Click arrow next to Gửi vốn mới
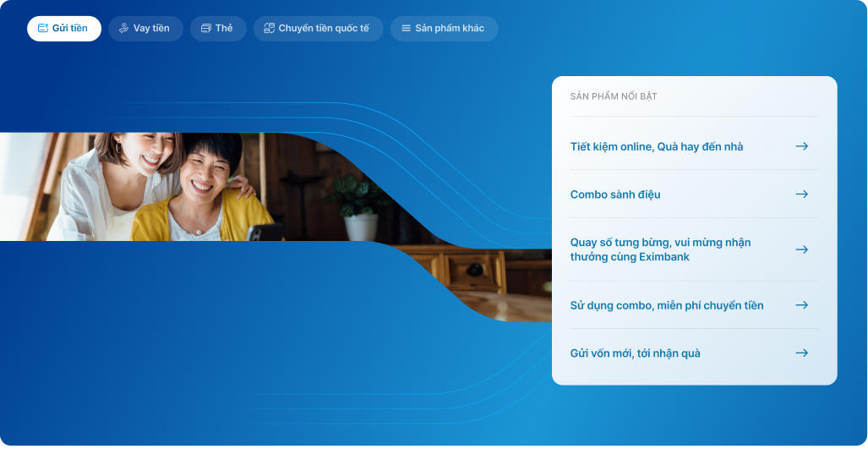This screenshot has height=460, width=868. coord(801,353)
